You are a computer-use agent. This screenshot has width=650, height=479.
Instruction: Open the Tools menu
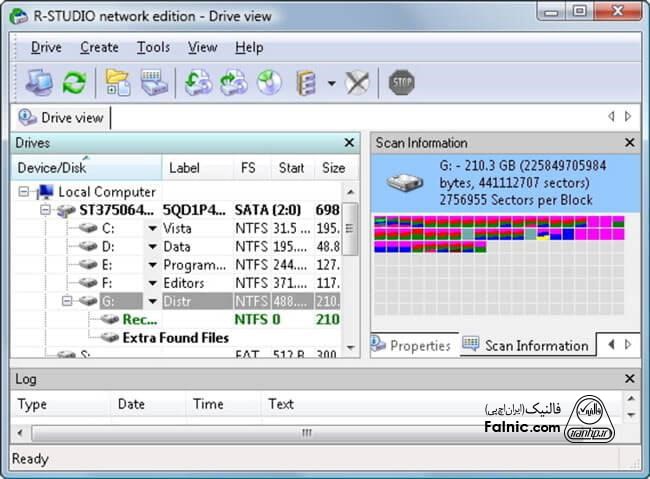153,47
